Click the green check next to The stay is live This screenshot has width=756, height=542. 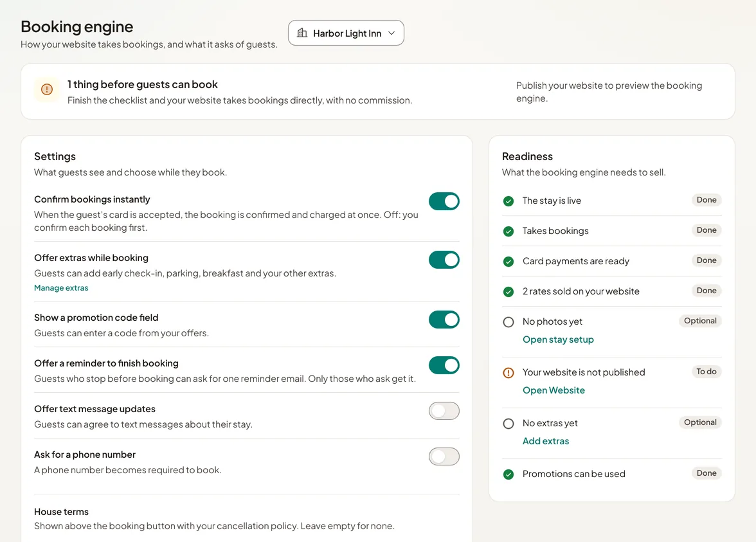tap(508, 201)
